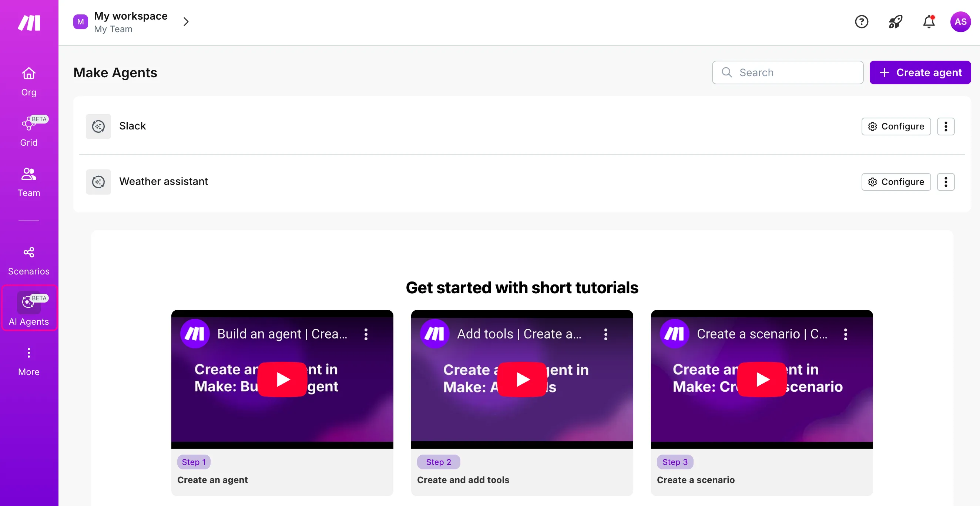Open Weather assistant options kebab menu
The width and height of the screenshot is (980, 506).
(945, 182)
